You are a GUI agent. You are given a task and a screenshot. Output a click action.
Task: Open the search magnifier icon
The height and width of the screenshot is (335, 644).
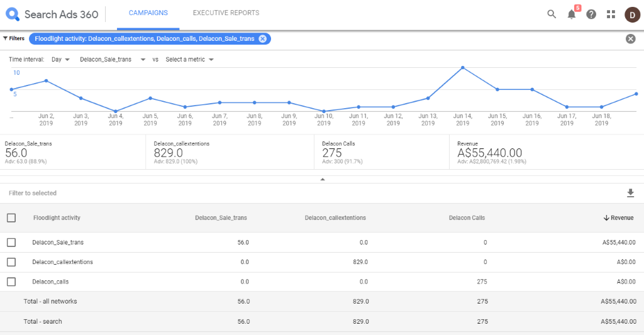tap(552, 14)
